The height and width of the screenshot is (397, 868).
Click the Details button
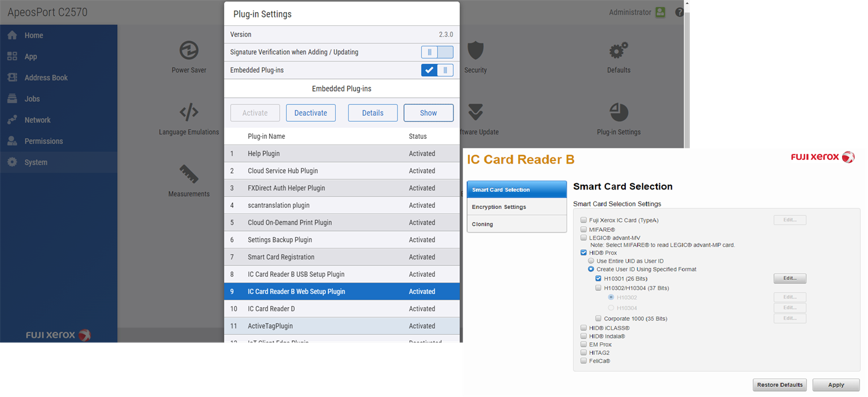coord(373,113)
